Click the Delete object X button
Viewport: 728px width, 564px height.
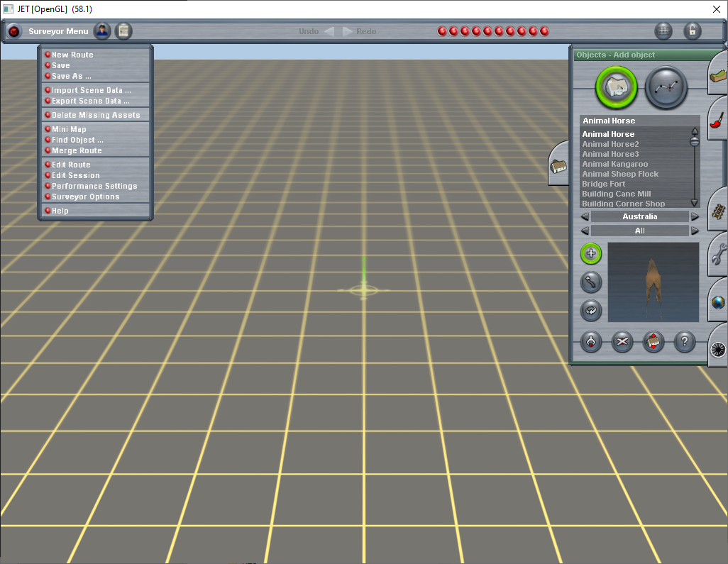tap(622, 342)
